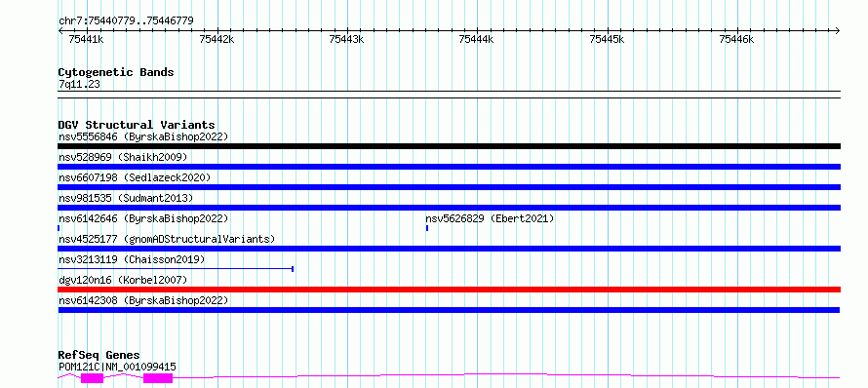
Task: Click the RefSeq Genes track title
Action: (x=99, y=355)
